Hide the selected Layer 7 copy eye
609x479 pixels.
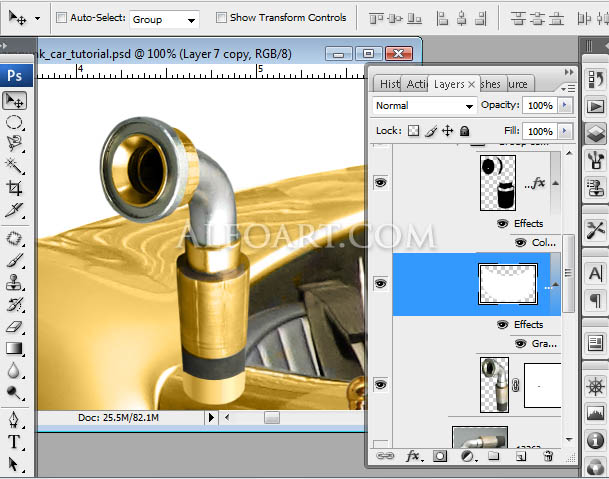[x=380, y=284]
